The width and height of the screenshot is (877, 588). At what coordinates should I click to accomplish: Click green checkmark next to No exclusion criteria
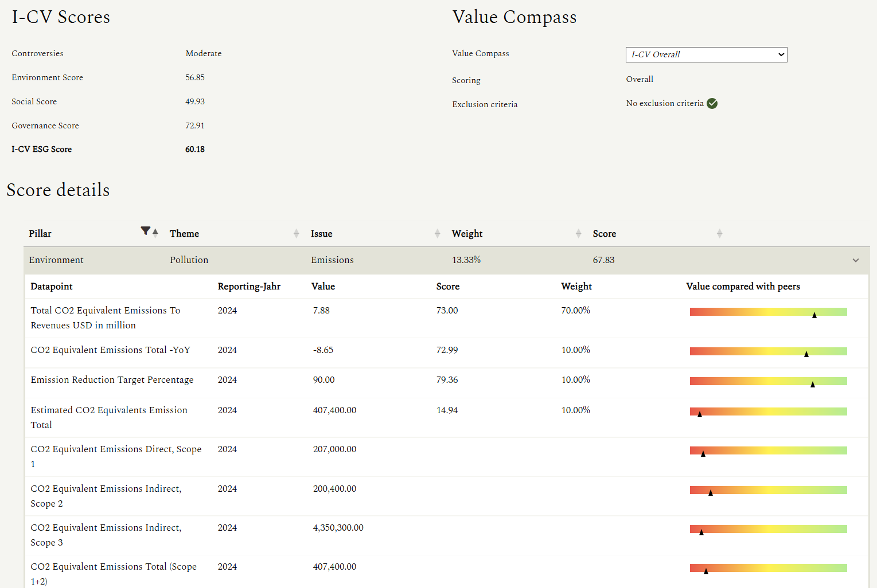[712, 103]
